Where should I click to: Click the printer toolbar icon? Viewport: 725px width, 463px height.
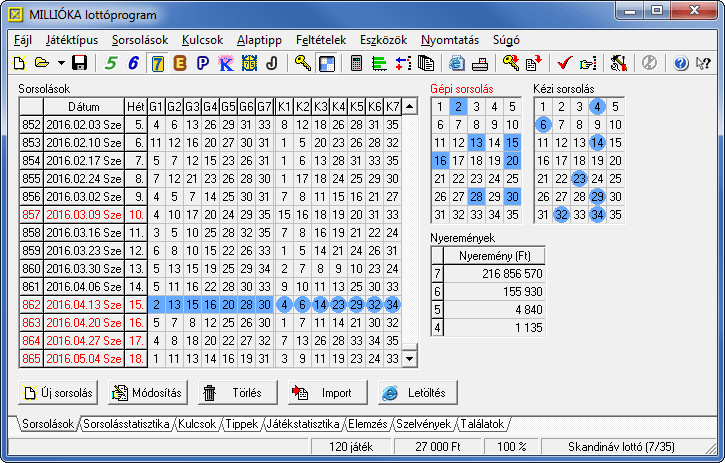480,63
